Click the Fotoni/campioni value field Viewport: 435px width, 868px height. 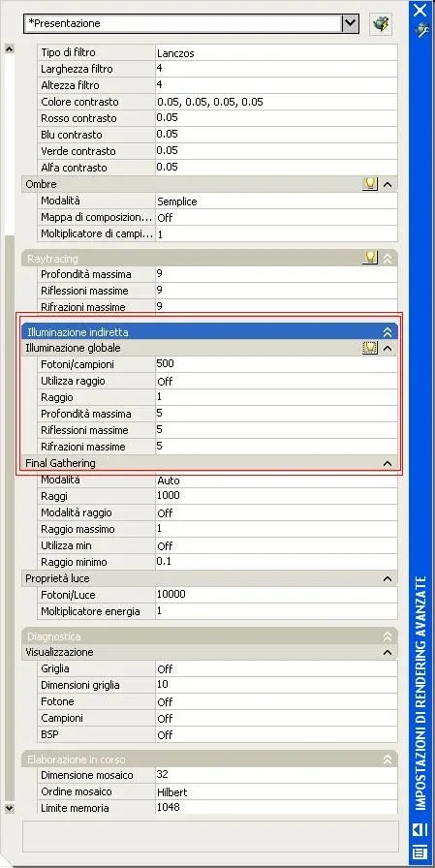(x=276, y=364)
